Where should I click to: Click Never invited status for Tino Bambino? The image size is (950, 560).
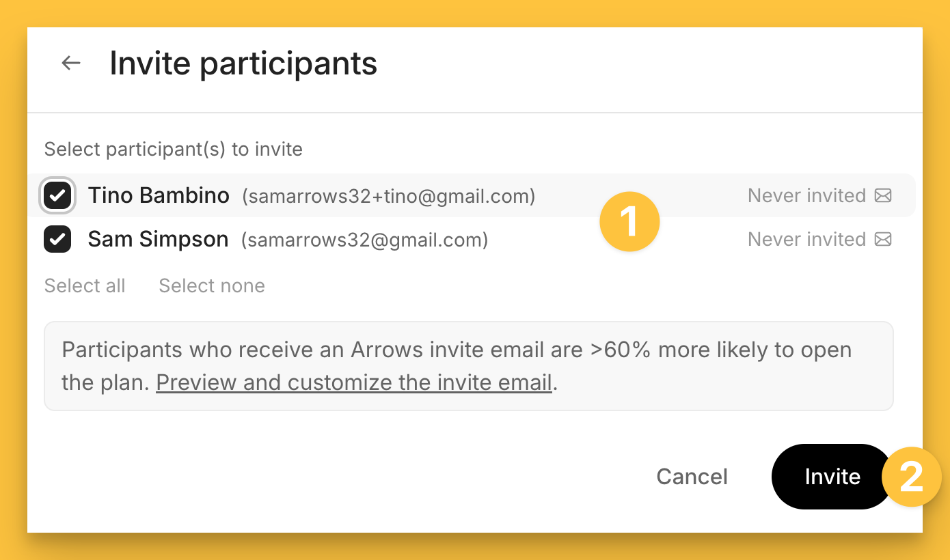tap(806, 196)
